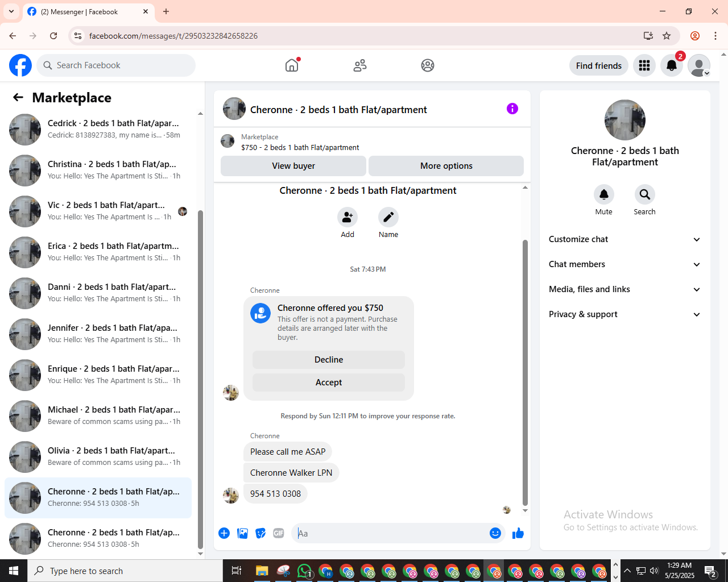The height and width of the screenshot is (582, 728).
Task: Show hidden system tray icons
Action: pyautogui.click(x=627, y=571)
